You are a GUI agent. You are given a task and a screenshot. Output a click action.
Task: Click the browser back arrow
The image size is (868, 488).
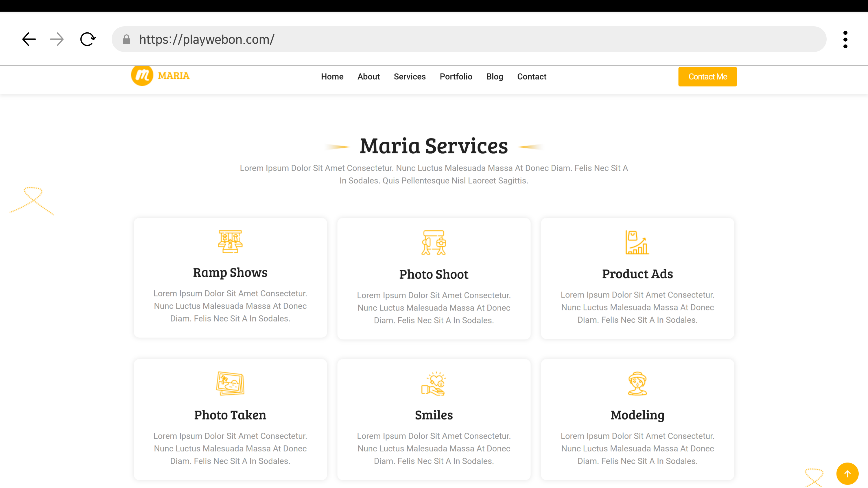point(29,39)
